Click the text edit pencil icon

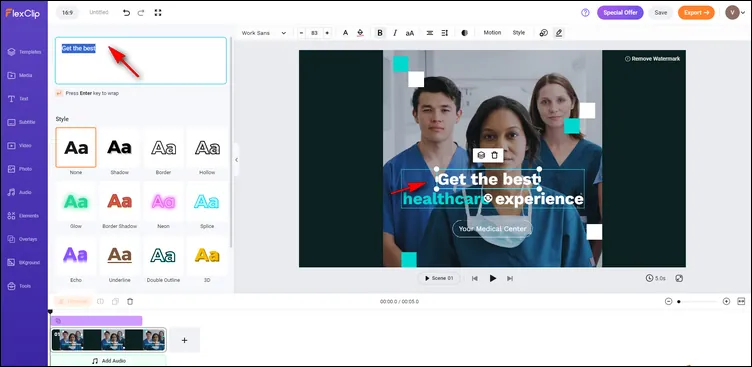click(558, 33)
